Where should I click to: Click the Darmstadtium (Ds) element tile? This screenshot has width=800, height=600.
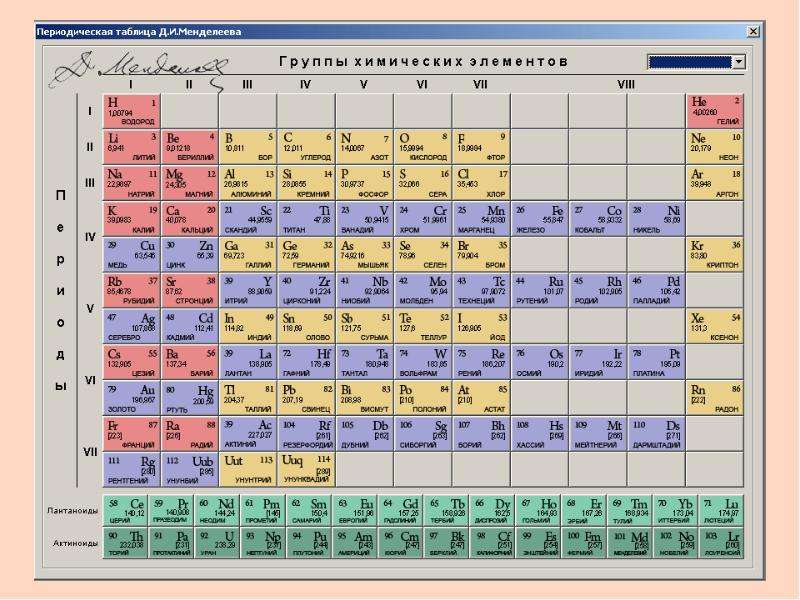(656, 434)
